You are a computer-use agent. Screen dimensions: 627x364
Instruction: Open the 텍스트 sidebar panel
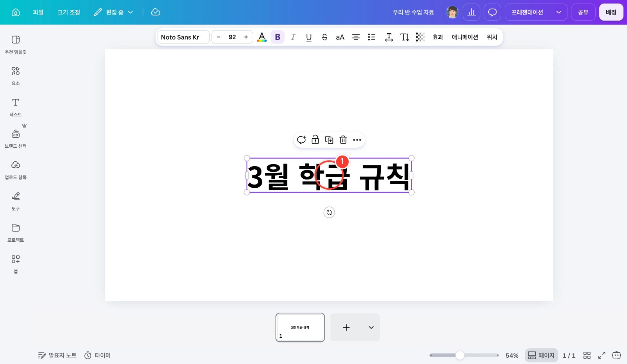[x=16, y=107]
